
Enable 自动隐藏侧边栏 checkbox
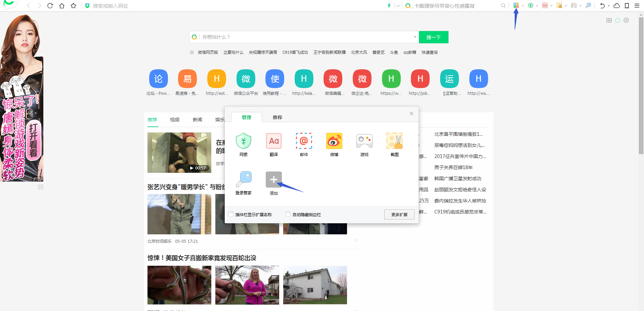click(x=288, y=215)
